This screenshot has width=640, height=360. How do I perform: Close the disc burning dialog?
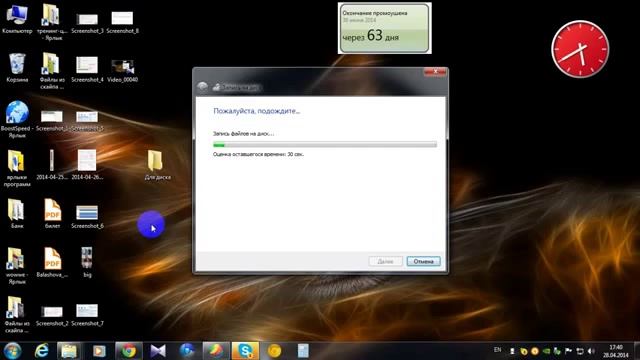pyautogui.click(x=435, y=72)
